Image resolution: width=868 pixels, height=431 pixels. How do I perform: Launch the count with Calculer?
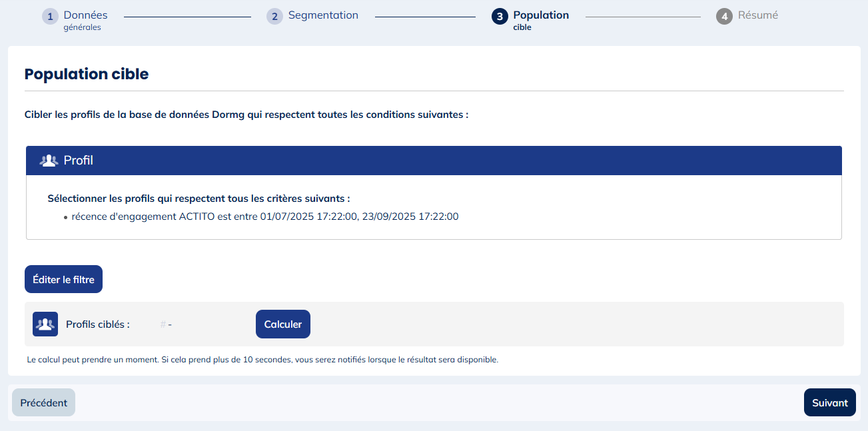(283, 324)
